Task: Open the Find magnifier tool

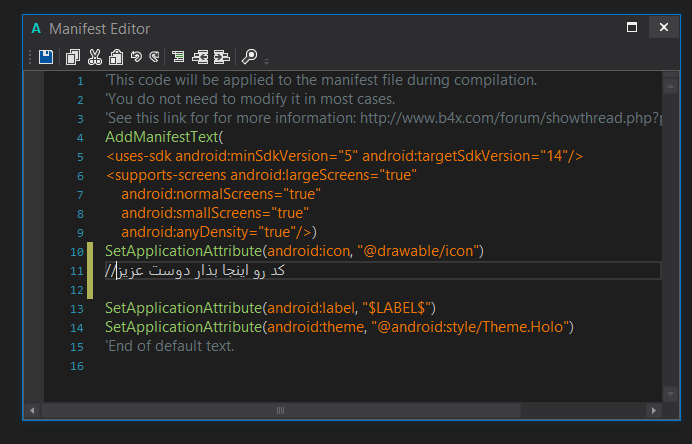Action: coord(250,57)
